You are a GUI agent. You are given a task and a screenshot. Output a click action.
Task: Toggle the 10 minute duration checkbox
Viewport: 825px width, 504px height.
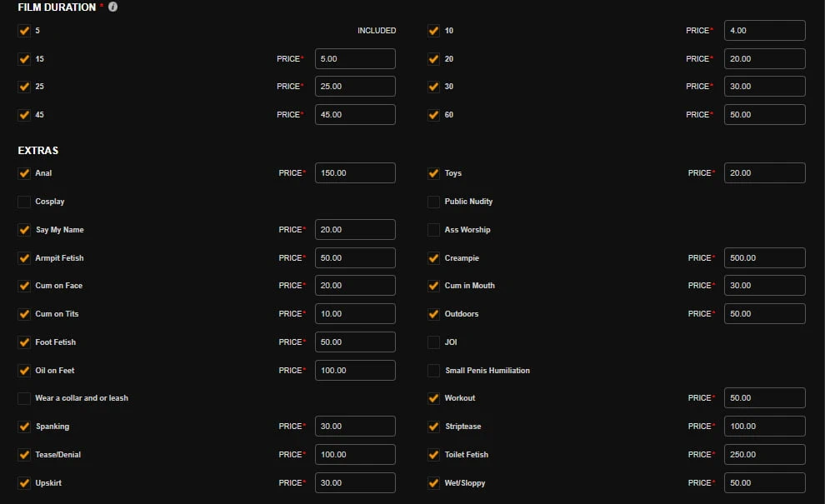pyautogui.click(x=433, y=31)
